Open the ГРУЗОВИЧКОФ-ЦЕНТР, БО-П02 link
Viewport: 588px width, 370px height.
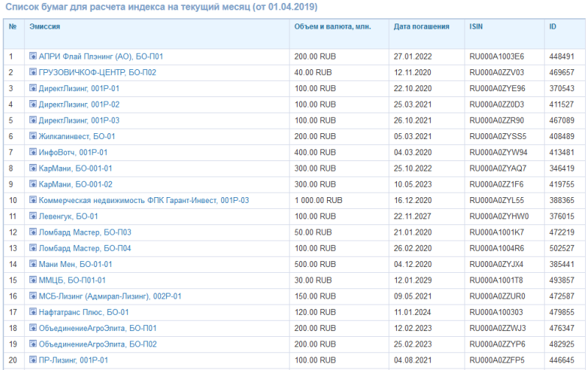coord(98,72)
